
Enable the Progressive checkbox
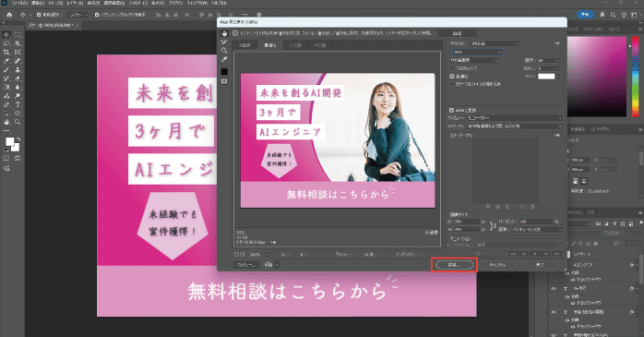[x=452, y=68]
